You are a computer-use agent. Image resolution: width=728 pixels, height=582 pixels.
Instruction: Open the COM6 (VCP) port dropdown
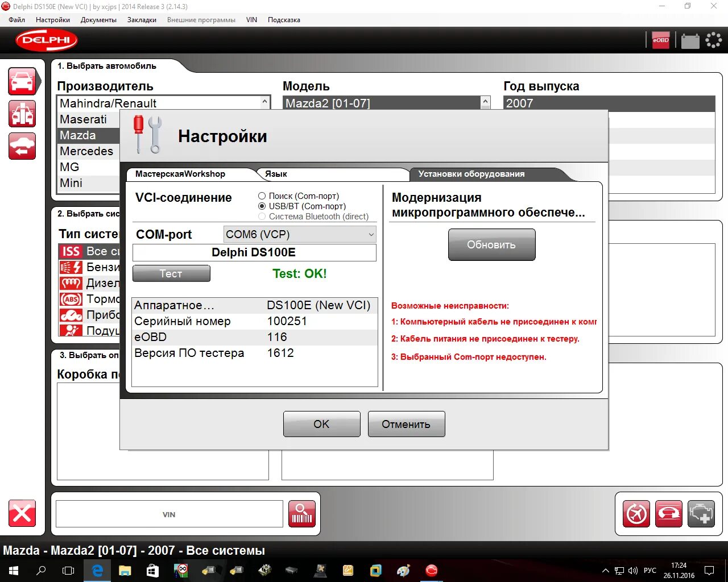click(300, 234)
